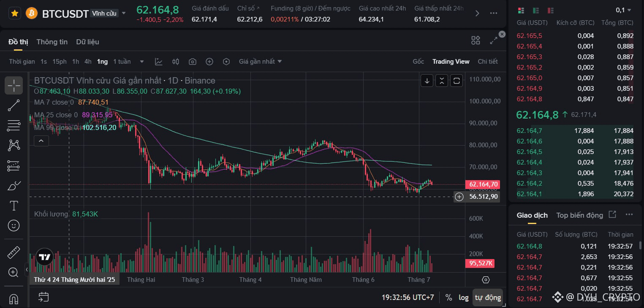Take a chart snapshot with camera icon
The height and width of the screenshot is (308, 644).
(193, 62)
